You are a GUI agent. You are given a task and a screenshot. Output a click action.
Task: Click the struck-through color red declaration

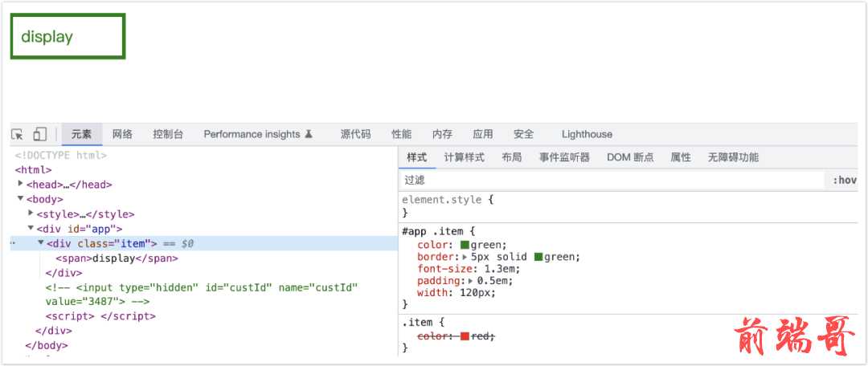coord(457,335)
